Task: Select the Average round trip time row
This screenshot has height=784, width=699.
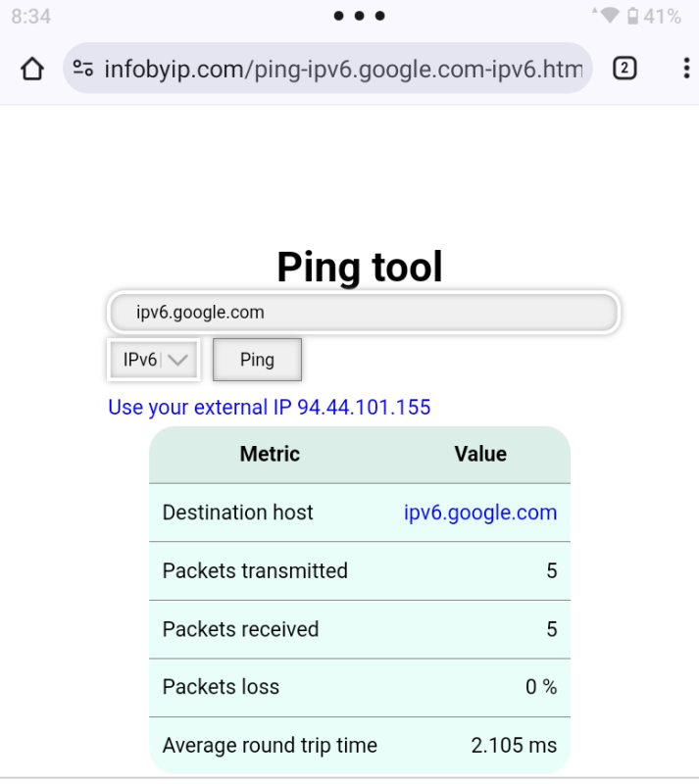Action: click(360, 746)
